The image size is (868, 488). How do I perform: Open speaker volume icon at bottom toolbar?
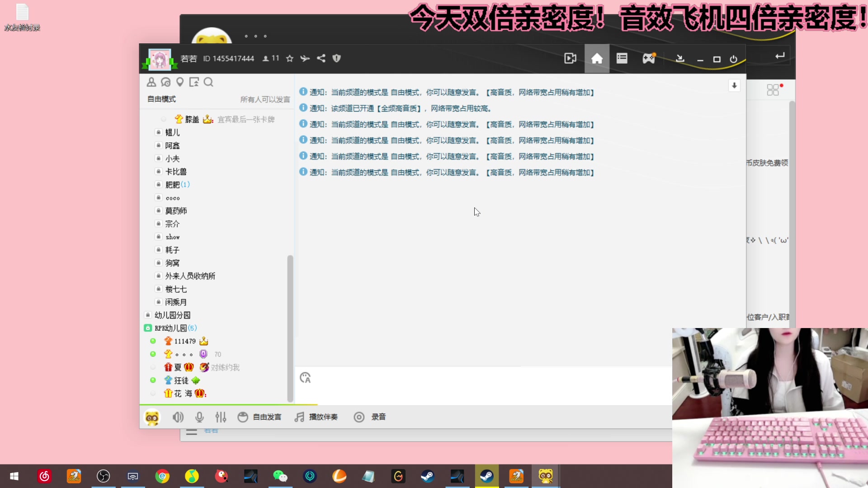click(x=178, y=417)
